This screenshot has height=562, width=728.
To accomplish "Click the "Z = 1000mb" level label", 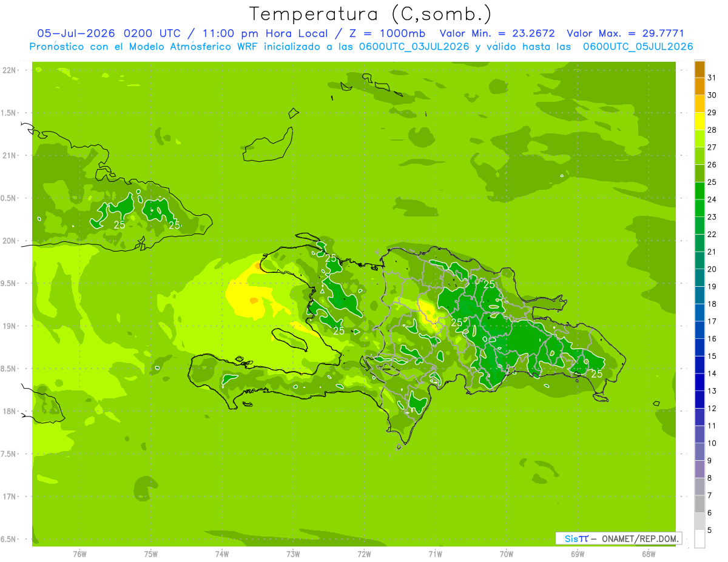I will click(386, 33).
